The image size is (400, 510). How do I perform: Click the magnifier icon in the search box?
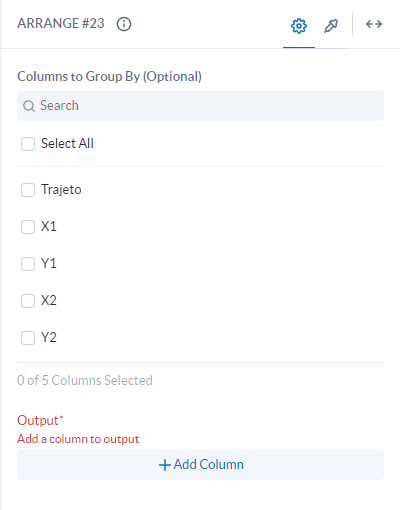(x=29, y=106)
